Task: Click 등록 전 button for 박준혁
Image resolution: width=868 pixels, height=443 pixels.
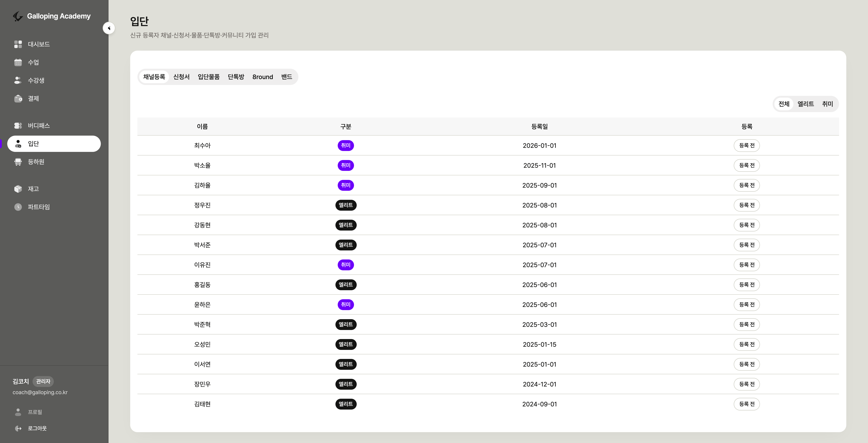Action: point(747,324)
